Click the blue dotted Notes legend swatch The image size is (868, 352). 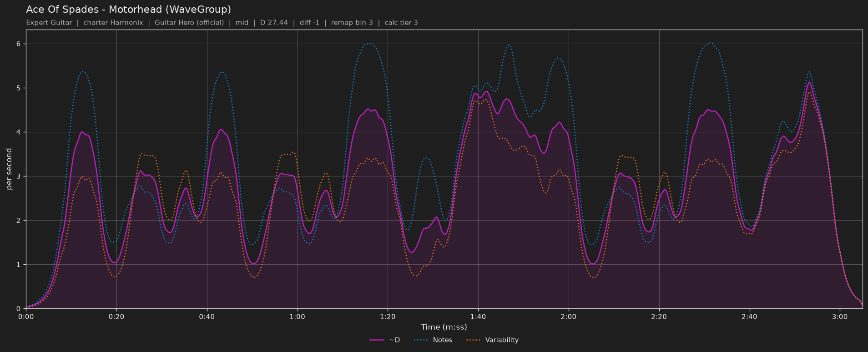tap(422, 340)
